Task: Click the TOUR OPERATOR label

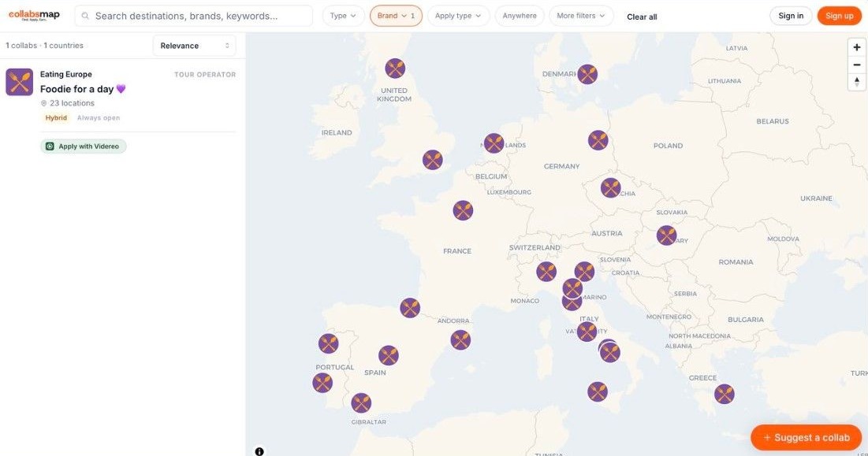Action: (x=205, y=75)
